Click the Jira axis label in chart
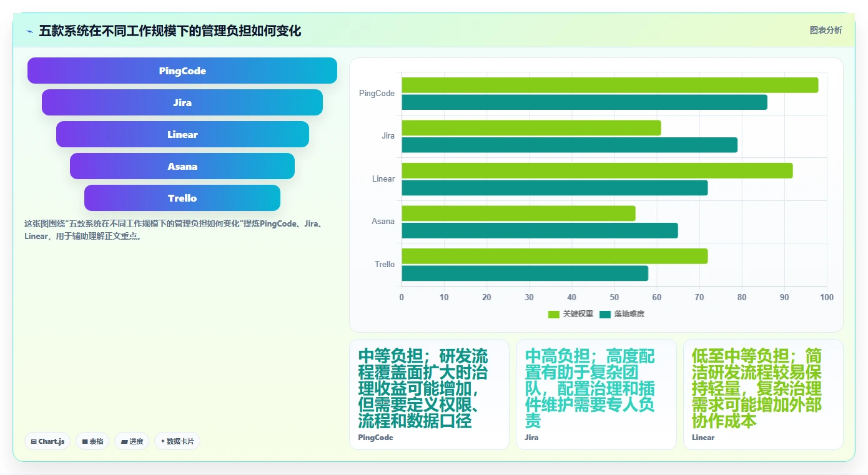 pos(388,136)
